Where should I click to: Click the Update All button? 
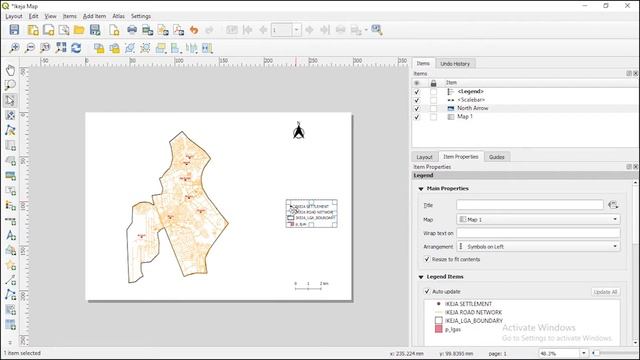[605, 292]
